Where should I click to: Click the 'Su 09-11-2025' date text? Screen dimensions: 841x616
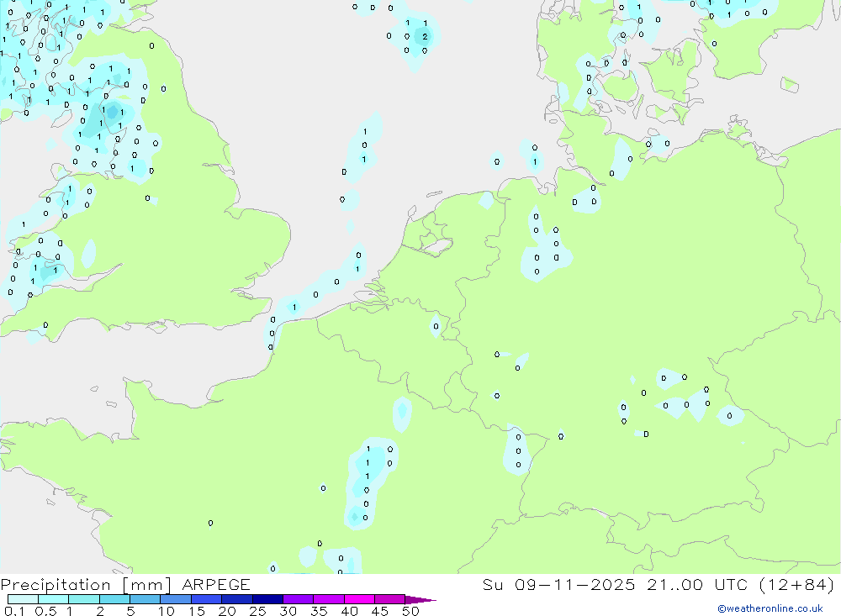(559, 585)
